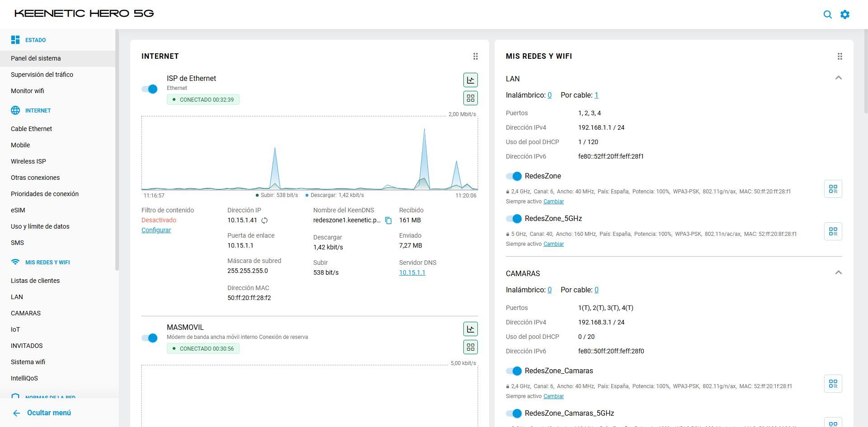Open the eSIM menu entry
This screenshot has width=868, height=427.
coord(18,210)
